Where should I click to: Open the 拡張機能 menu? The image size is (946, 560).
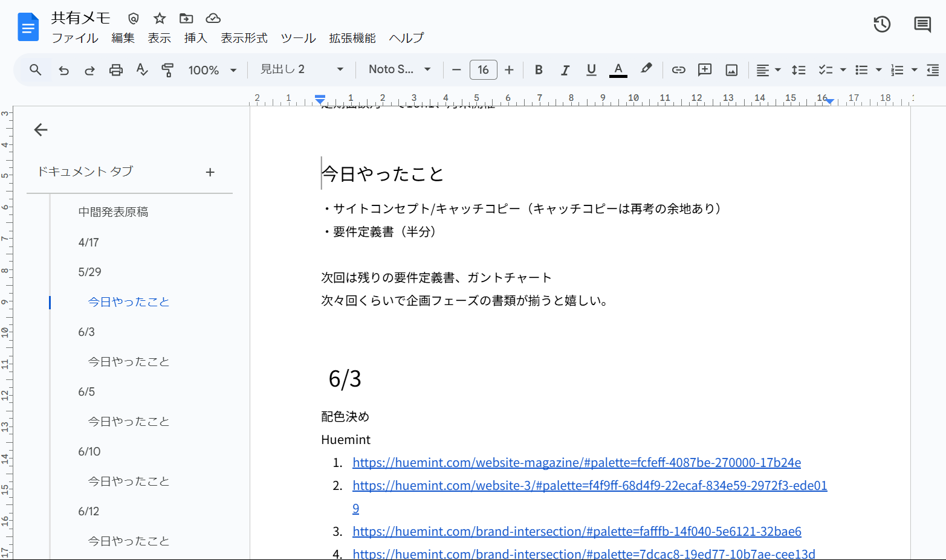coord(352,38)
